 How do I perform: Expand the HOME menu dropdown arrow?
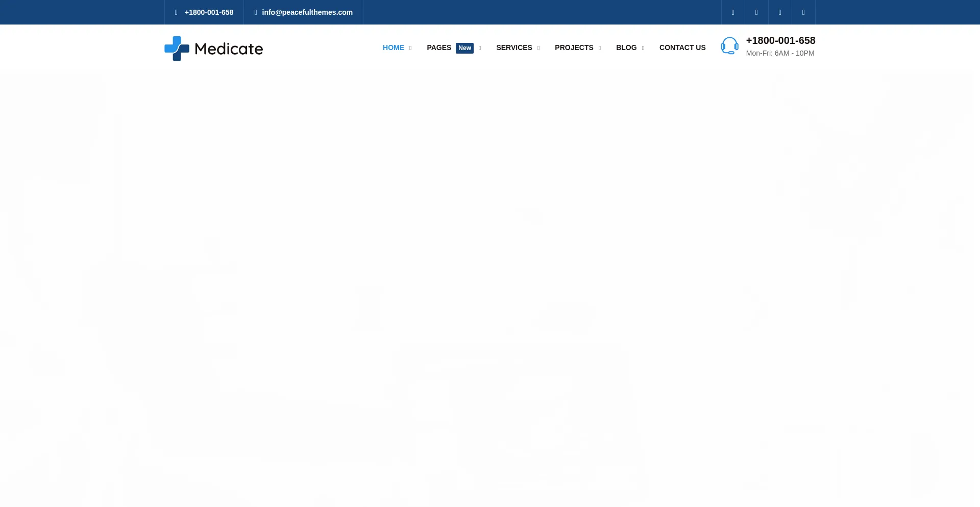[410, 48]
